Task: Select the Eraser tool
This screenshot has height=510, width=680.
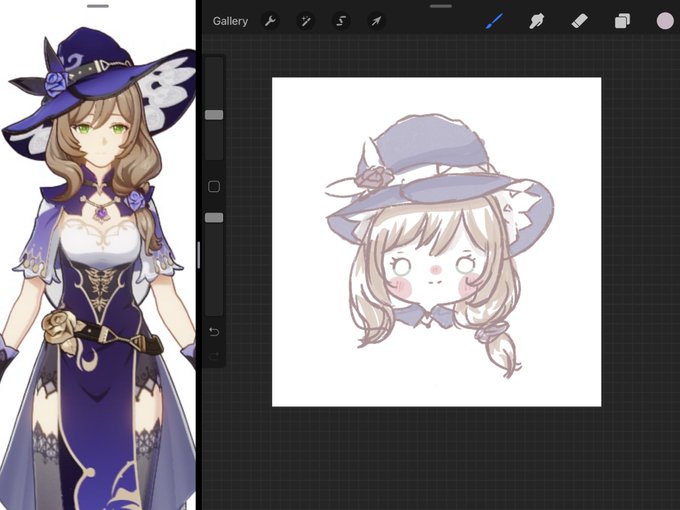Action: (579, 21)
